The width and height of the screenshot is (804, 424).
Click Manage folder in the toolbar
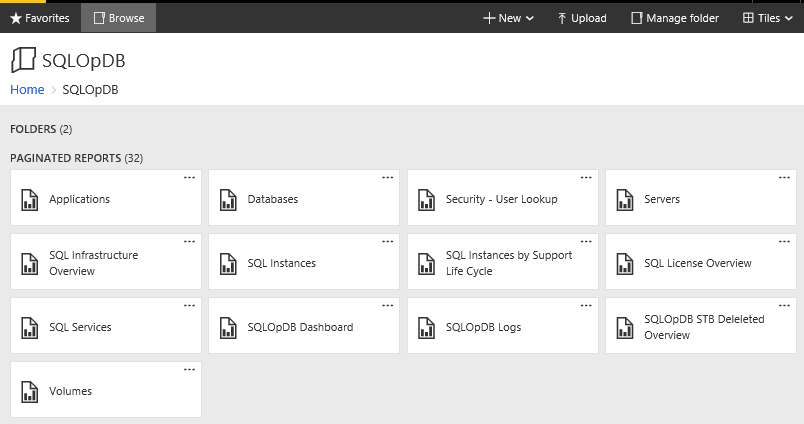(x=674, y=18)
